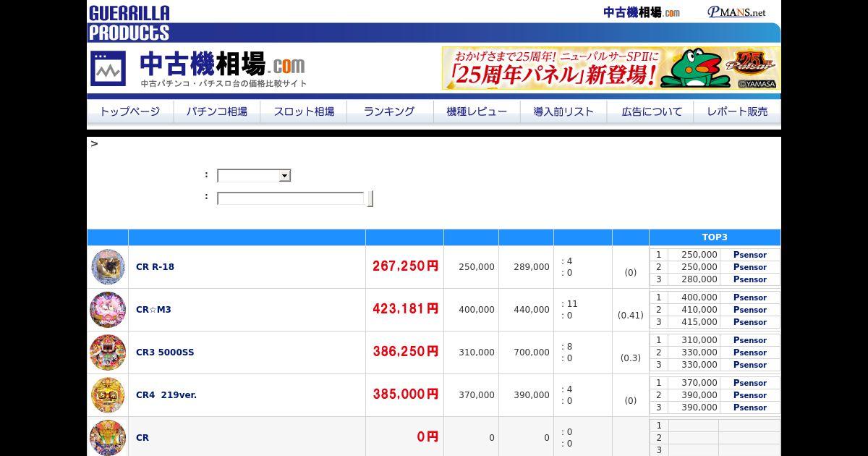Open the 導入前リスト menu item
The image size is (868, 456).
coord(563,111)
